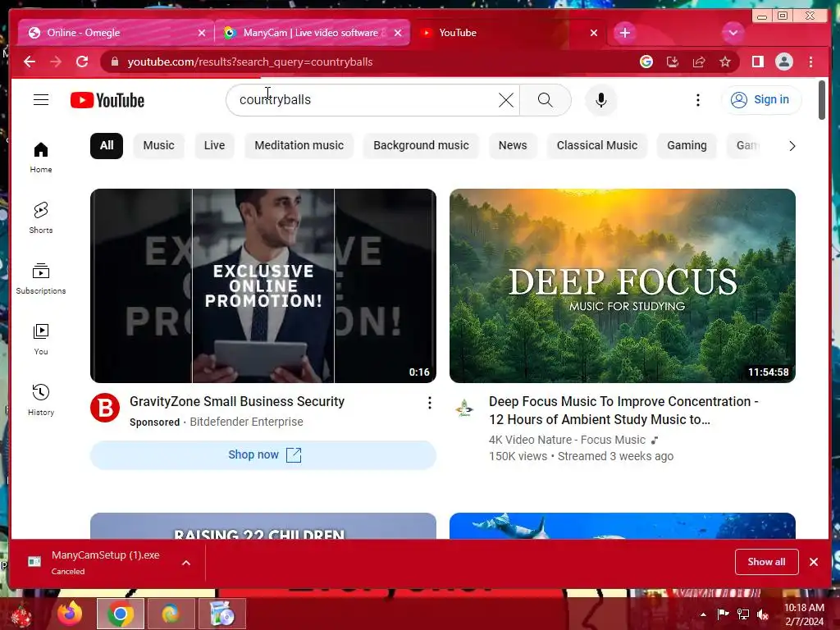Open the YouTube hamburger guide menu
Viewport: 840px width, 630px height.
pos(41,99)
